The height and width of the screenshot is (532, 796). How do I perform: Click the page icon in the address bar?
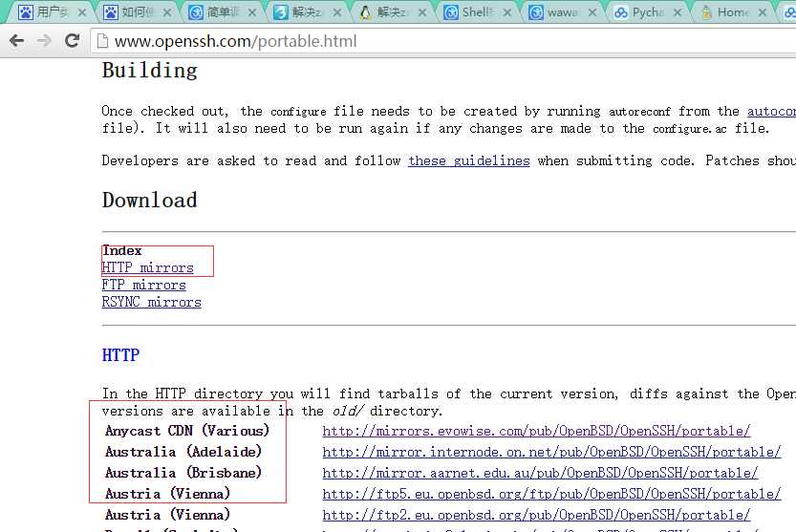pos(102,41)
